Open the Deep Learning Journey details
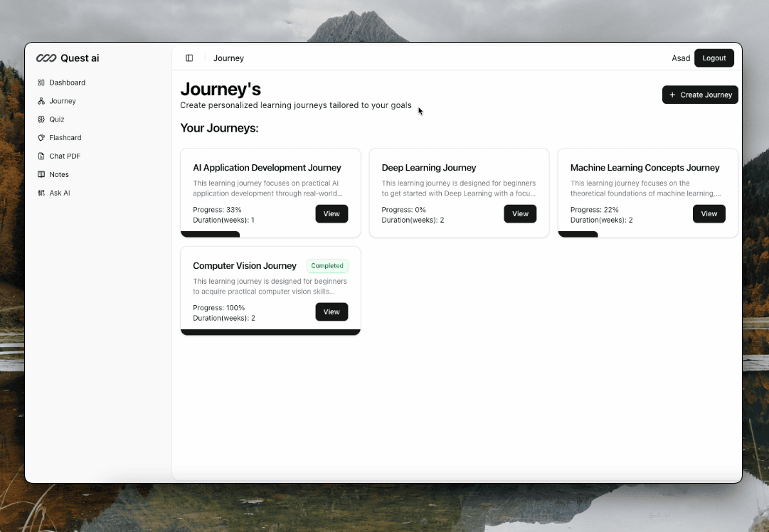The width and height of the screenshot is (769, 532). point(520,213)
